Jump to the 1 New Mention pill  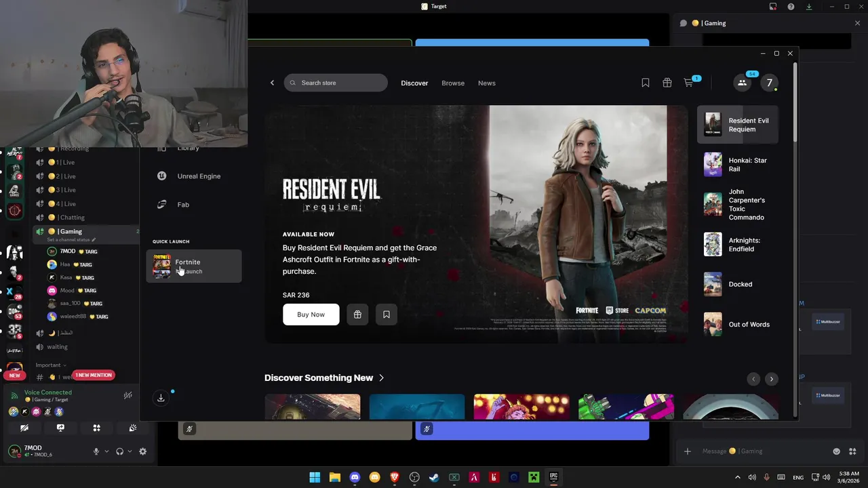pos(94,375)
